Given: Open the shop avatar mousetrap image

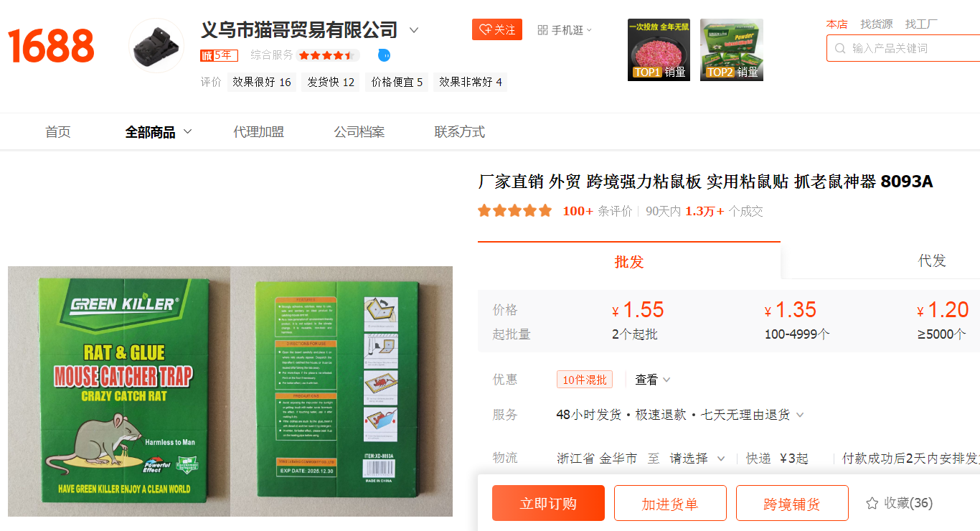Looking at the screenshot, I should [x=156, y=45].
